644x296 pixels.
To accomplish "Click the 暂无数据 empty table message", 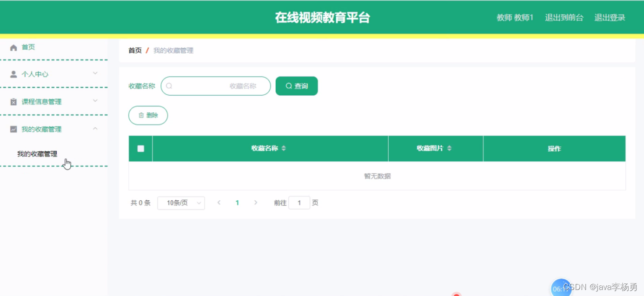I will click(377, 176).
